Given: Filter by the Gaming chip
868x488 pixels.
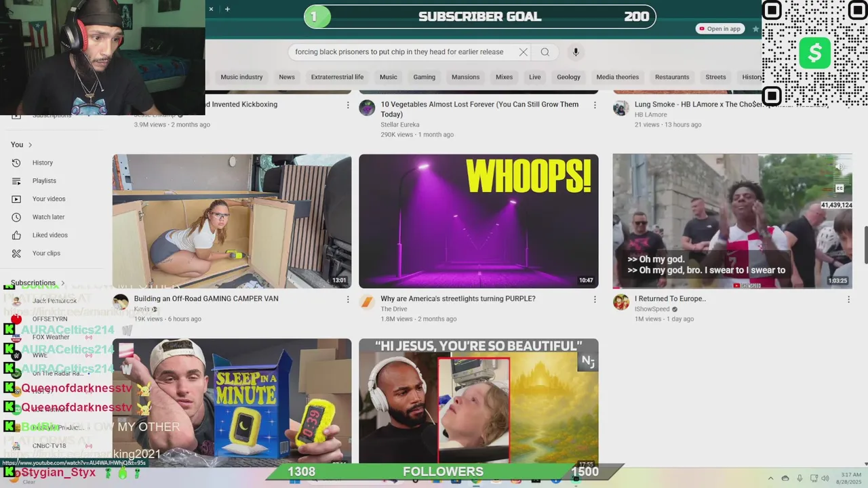Looking at the screenshot, I should (x=425, y=77).
